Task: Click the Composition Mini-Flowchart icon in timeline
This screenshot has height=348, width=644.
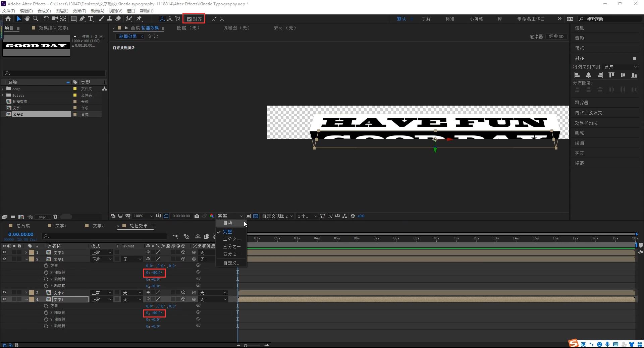Action: pyautogui.click(x=175, y=236)
